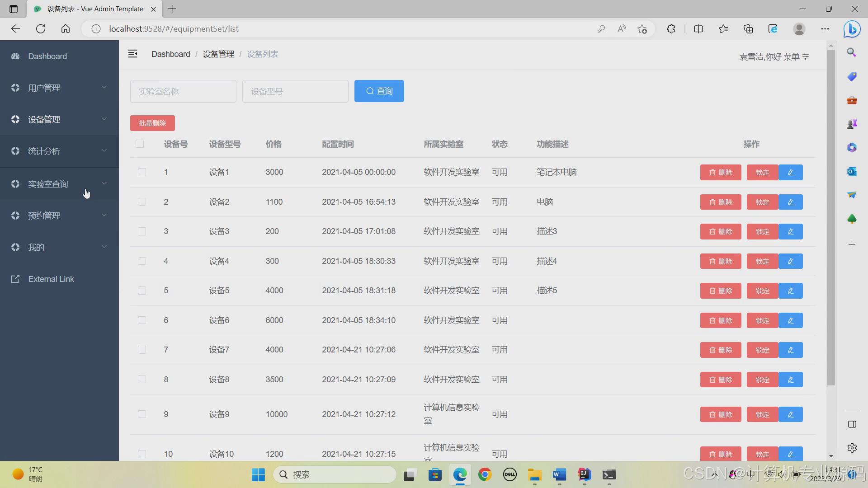Focus the 实验室名称 search field
This screenshot has height=488, width=868.
tap(183, 91)
